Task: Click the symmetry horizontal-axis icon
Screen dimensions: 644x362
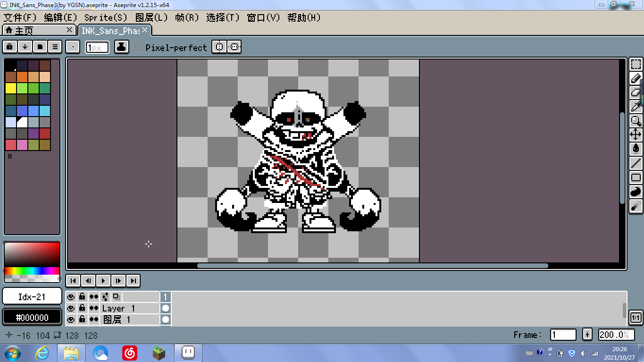Action: click(x=234, y=47)
